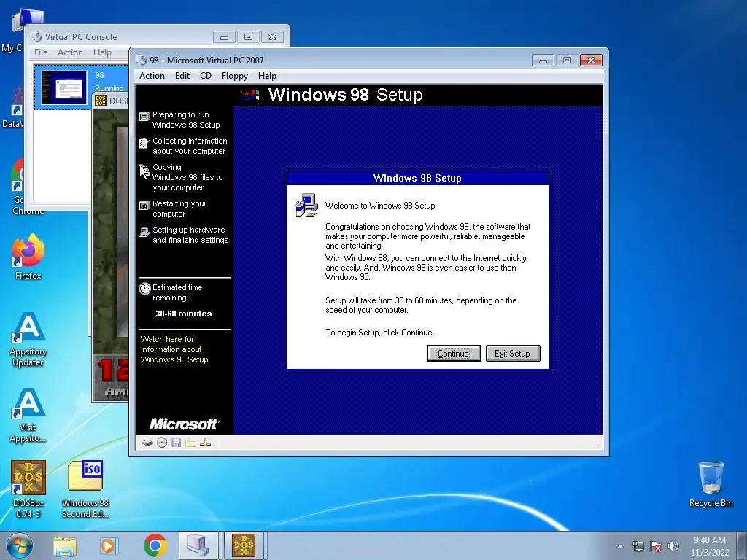
Task: Open the Help menu in Virtual PC Console
Action: [x=102, y=52]
